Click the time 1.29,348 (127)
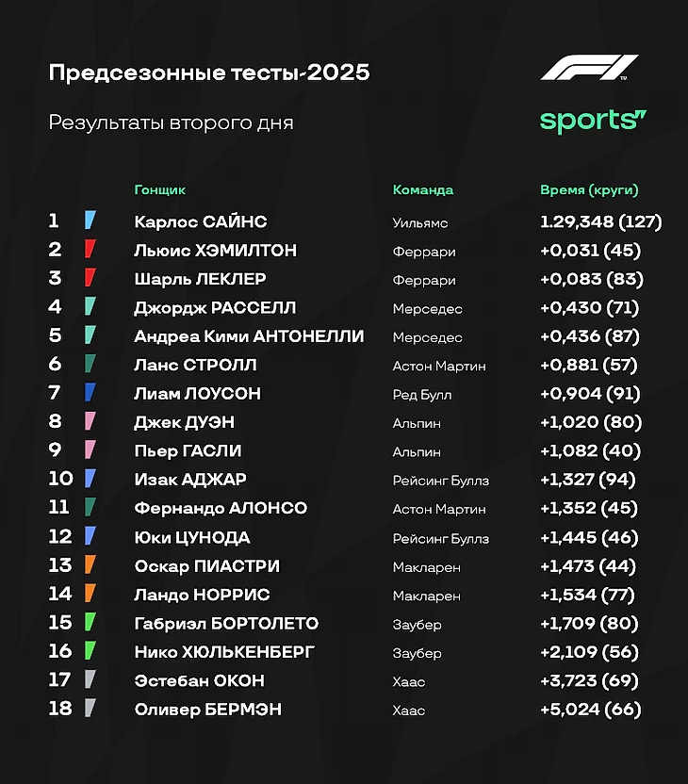Viewport: 688px width, 784px height. coord(601,221)
